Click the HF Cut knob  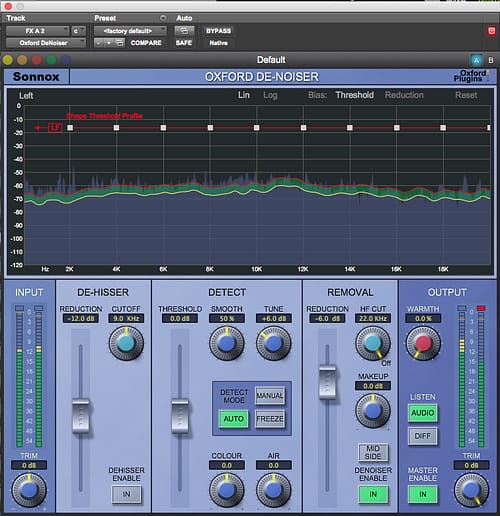[373, 343]
